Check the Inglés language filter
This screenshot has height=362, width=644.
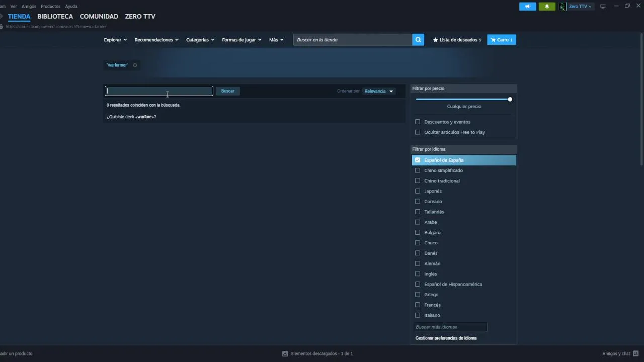pyautogui.click(x=418, y=274)
